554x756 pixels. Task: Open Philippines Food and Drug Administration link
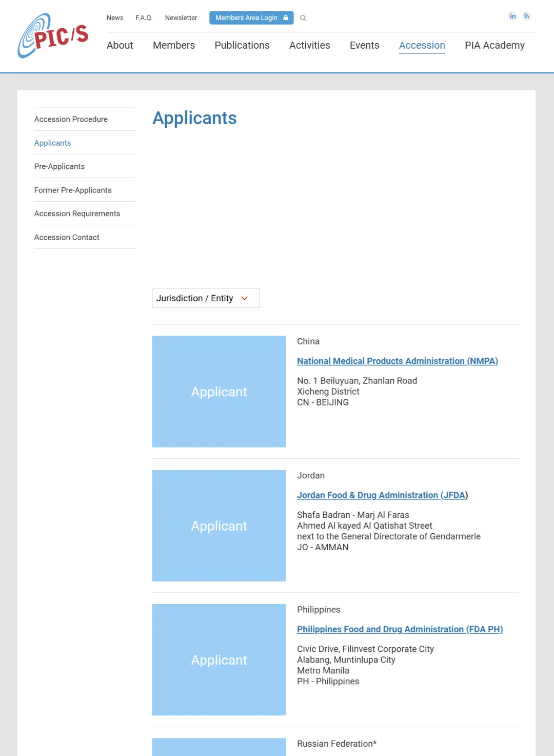[x=400, y=629]
